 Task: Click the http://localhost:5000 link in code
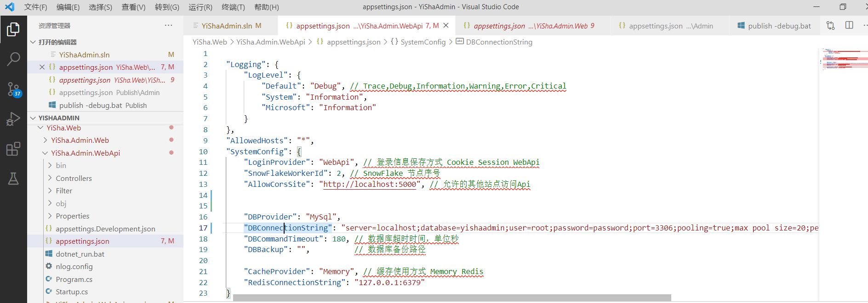click(370, 184)
